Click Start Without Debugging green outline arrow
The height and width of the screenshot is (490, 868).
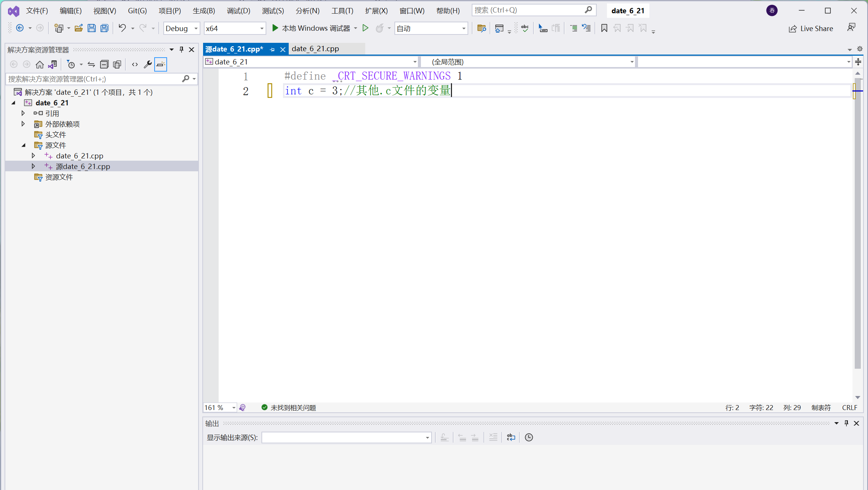365,28
